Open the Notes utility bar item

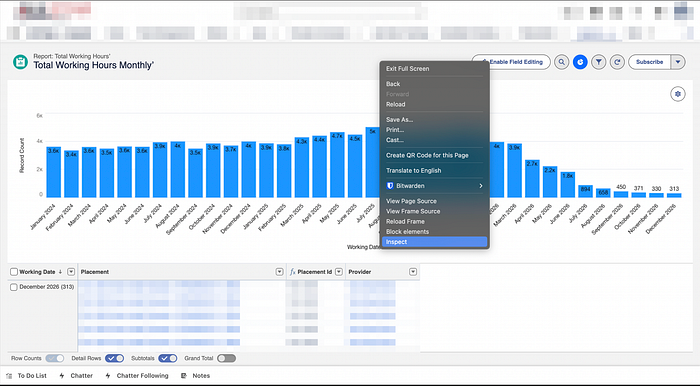[196, 376]
